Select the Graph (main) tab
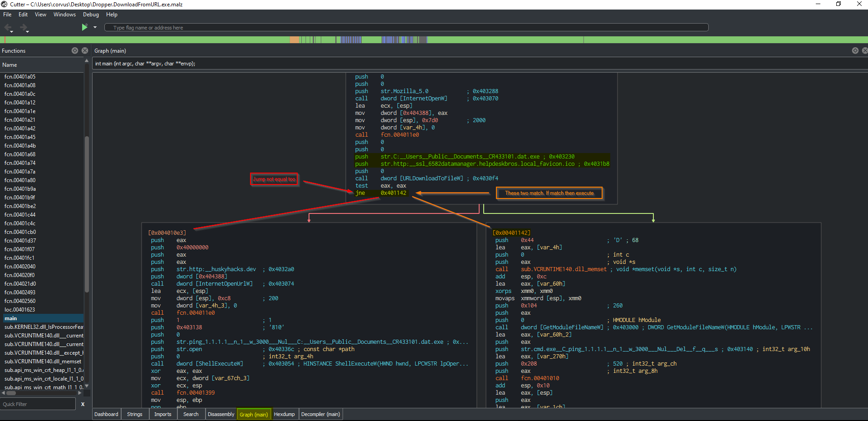This screenshot has height=421, width=868. coord(254,414)
